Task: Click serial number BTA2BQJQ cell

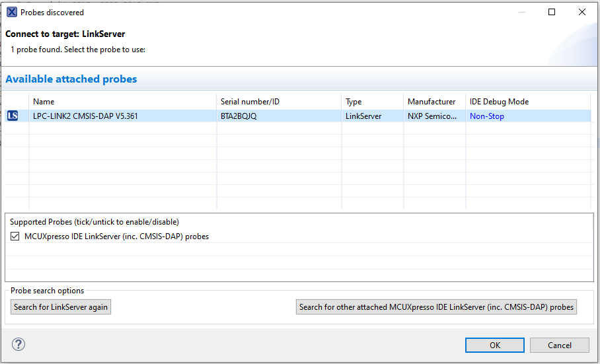Action: (x=239, y=116)
